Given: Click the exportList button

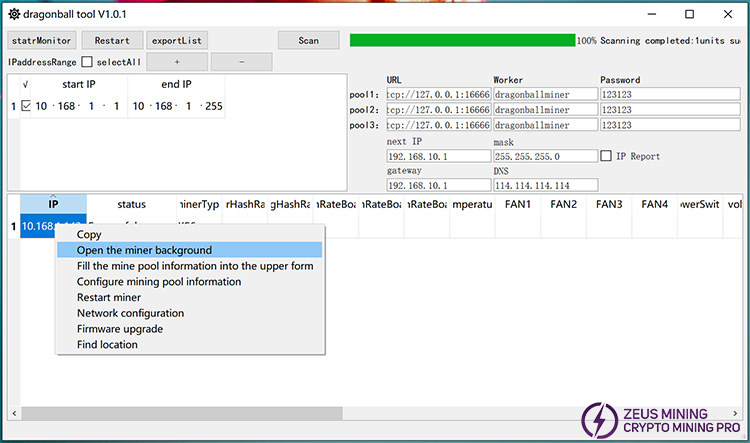Looking at the screenshot, I should pos(177,40).
